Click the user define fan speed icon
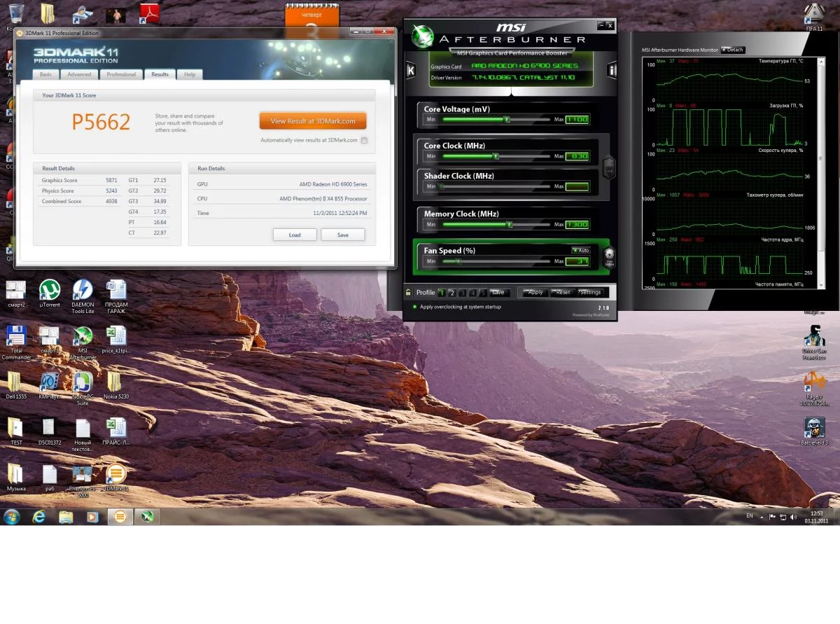840x624 pixels. click(x=608, y=256)
